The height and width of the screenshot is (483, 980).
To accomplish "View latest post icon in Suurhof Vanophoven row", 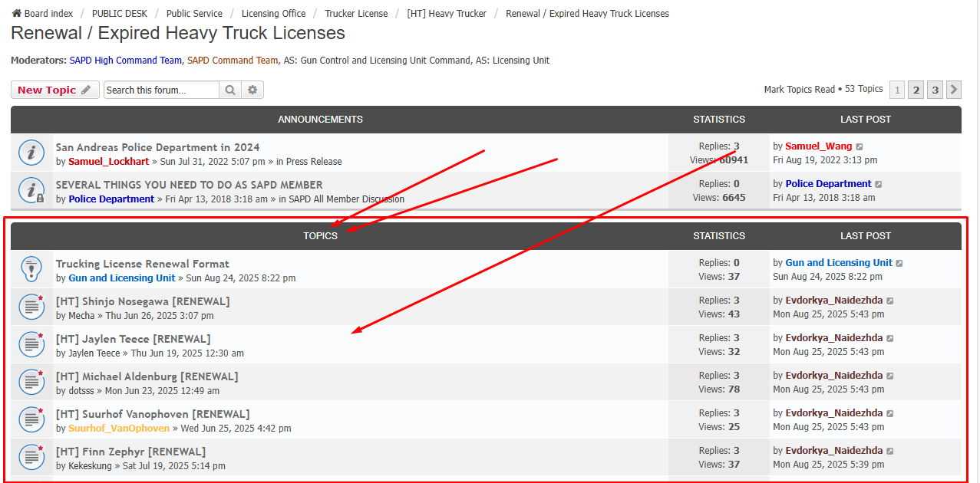I will pos(890,413).
